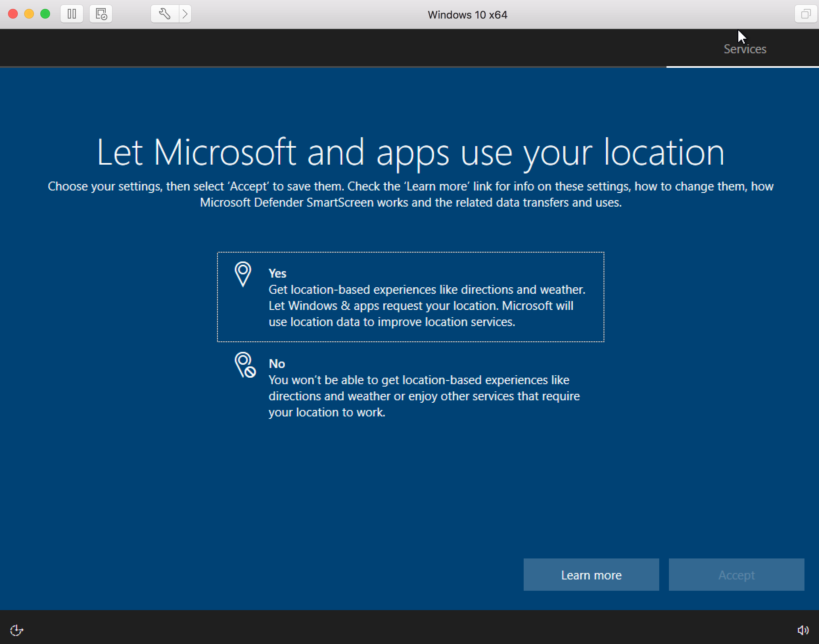This screenshot has width=819, height=644.
Task: Click the volume speaker icon
Action: (803, 630)
